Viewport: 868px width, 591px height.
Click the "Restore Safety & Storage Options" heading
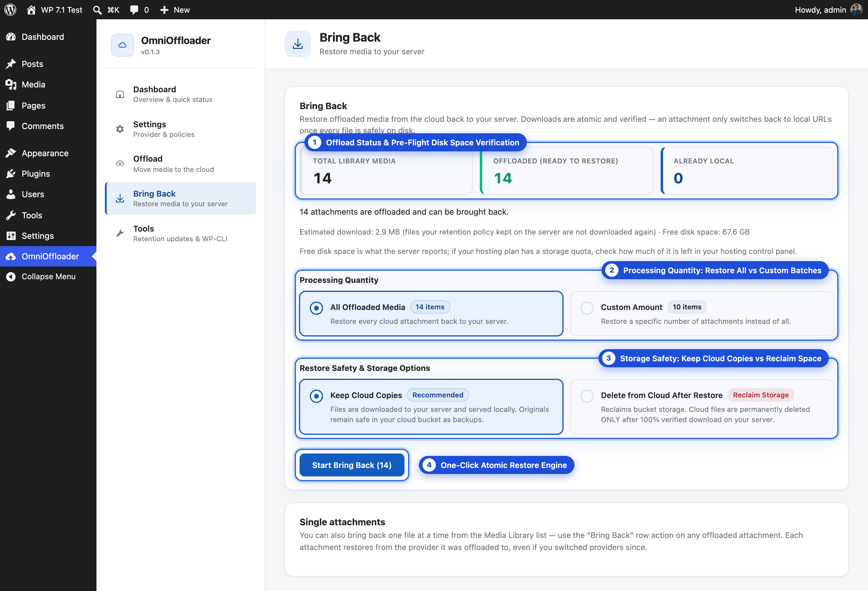(365, 368)
